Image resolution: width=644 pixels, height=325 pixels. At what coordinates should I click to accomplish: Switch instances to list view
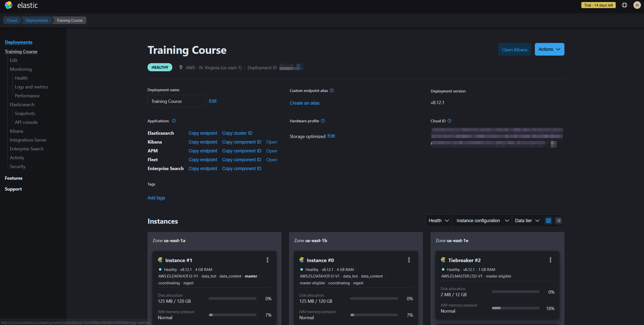tap(559, 221)
